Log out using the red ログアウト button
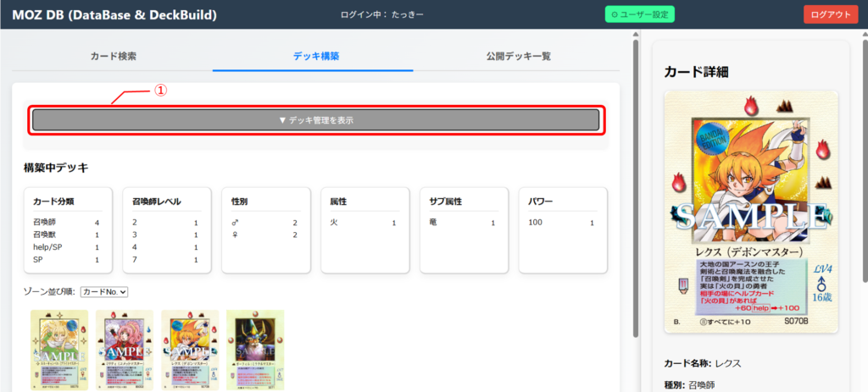The height and width of the screenshot is (392, 868). [830, 14]
